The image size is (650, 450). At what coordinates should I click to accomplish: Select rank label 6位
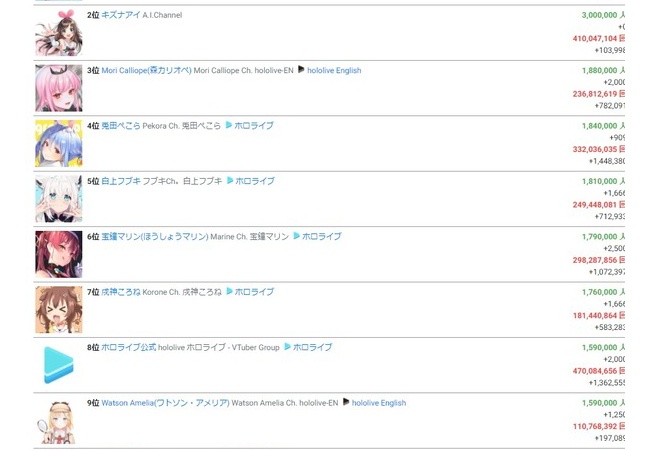(x=93, y=237)
